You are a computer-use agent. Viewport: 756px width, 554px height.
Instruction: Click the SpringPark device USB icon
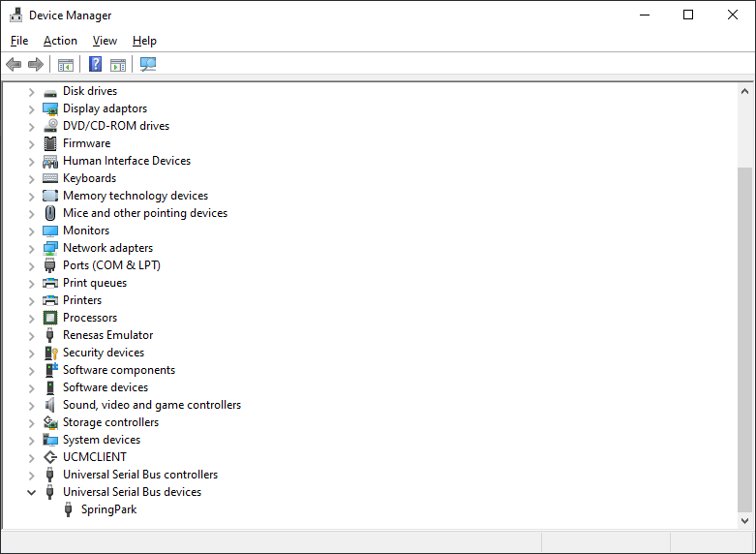[68, 509]
